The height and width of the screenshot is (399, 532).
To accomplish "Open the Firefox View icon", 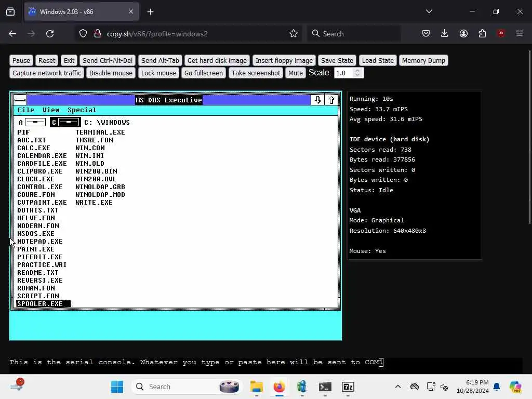I will point(10,12).
